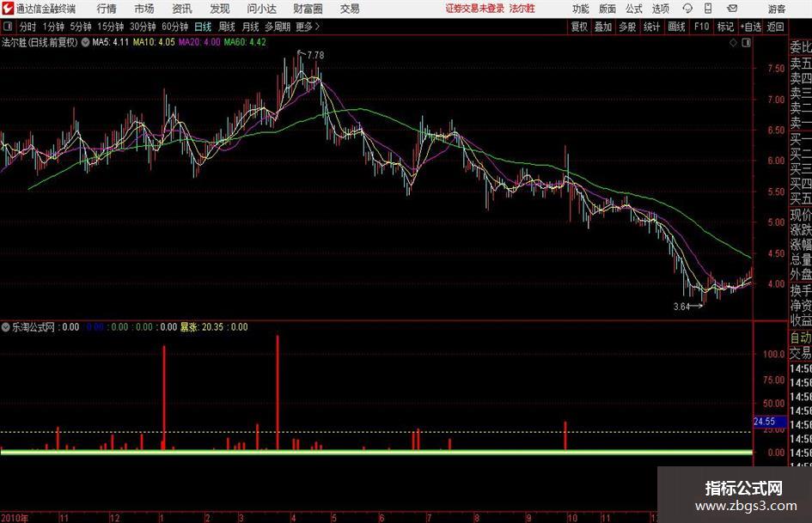Click the 统计 statistics toolbar button

(x=651, y=27)
